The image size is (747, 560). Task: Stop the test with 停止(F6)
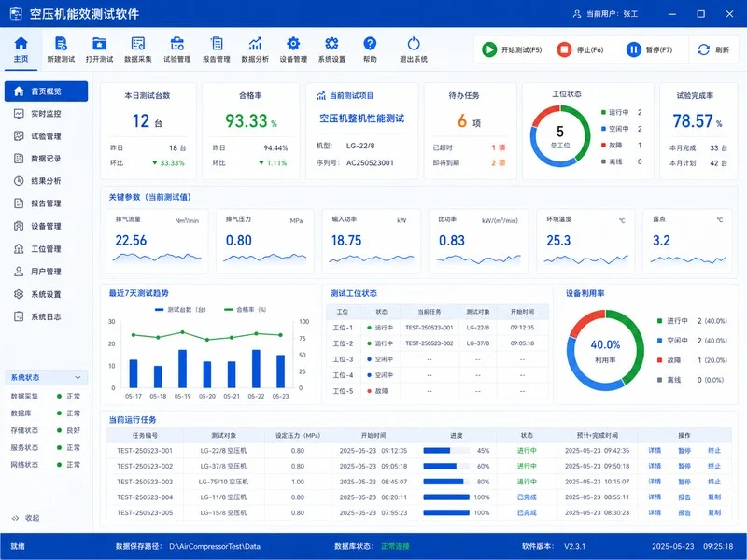pyautogui.click(x=580, y=49)
